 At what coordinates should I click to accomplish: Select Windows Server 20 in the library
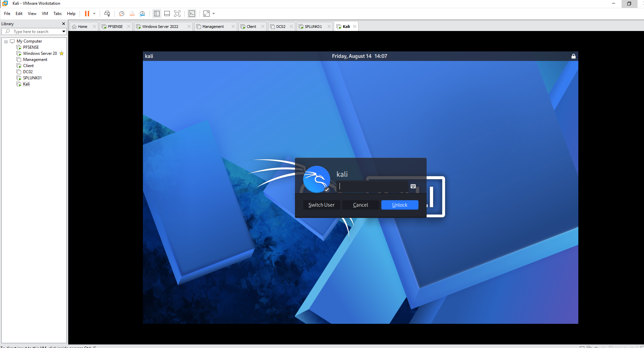tap(40, 53)
